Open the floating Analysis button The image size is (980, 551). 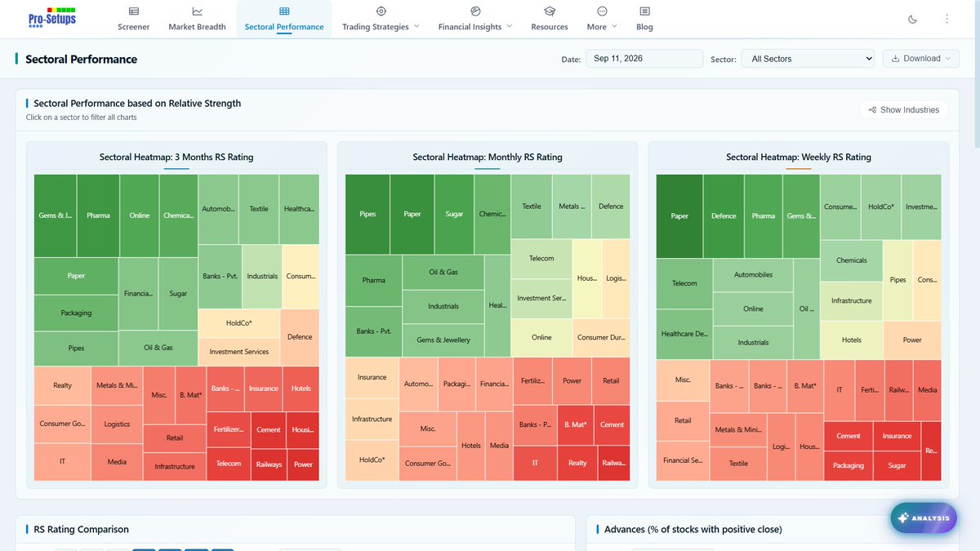[924, 518]
